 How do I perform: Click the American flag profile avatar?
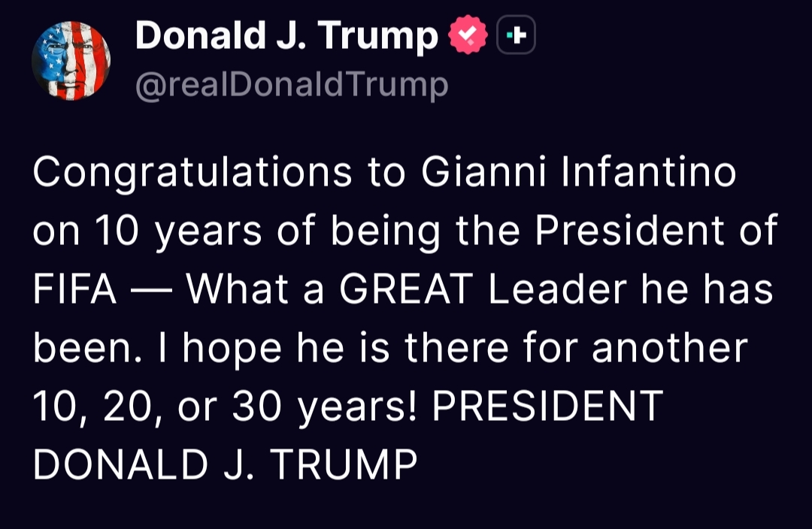coord(71,61)
